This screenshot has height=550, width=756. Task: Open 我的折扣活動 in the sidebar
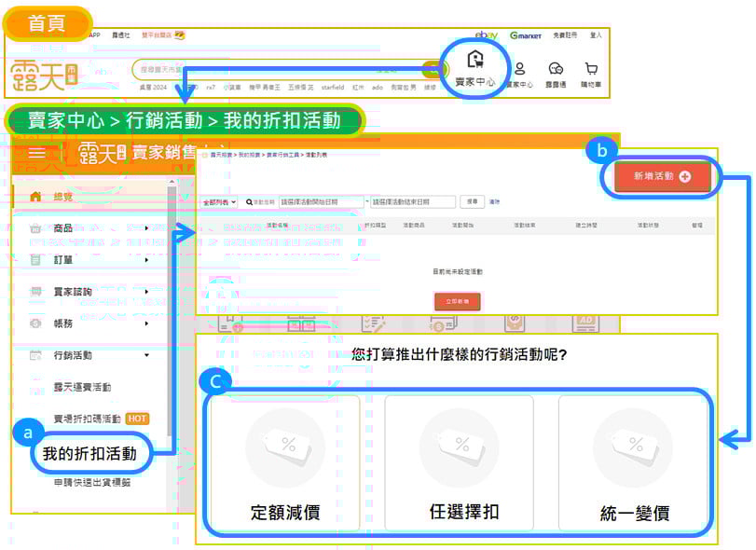89,455
